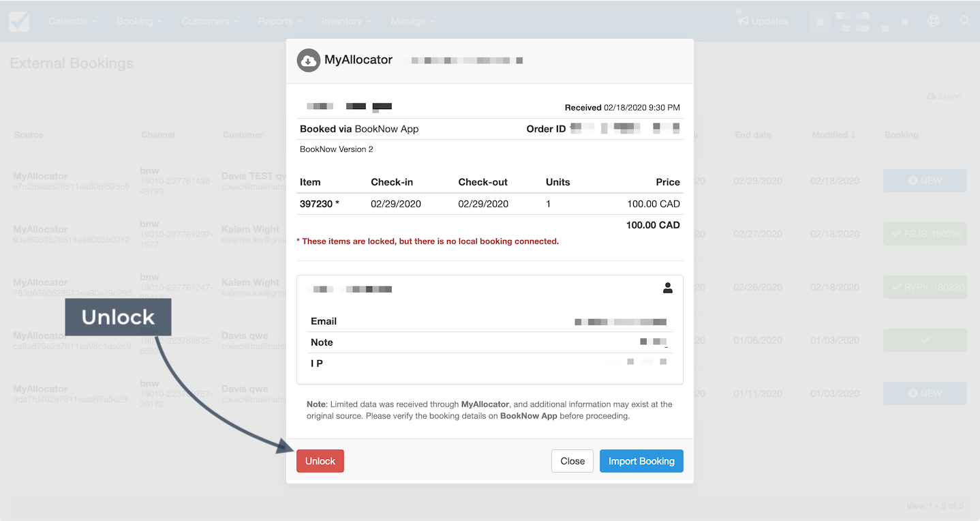980x521 pixels.
Task: Close the MyAllocator dialog
Action: tap(572, 461)
